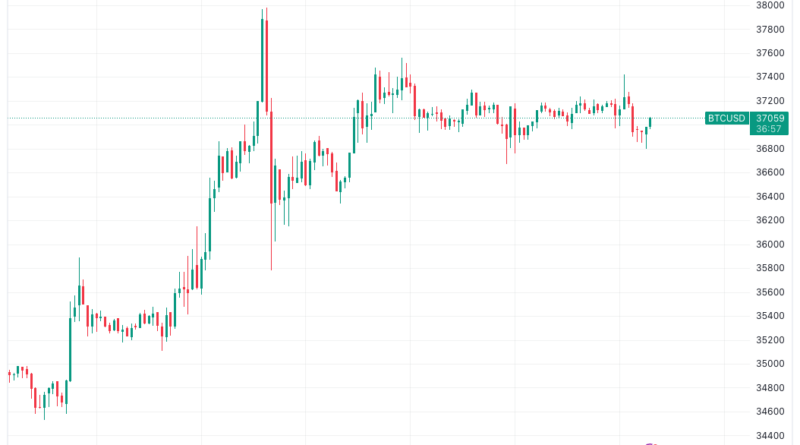Image resolution: width=800 pixels, height=445 pixels.
Task: Select the last green candle at chart's right
Action: (651, 122)
